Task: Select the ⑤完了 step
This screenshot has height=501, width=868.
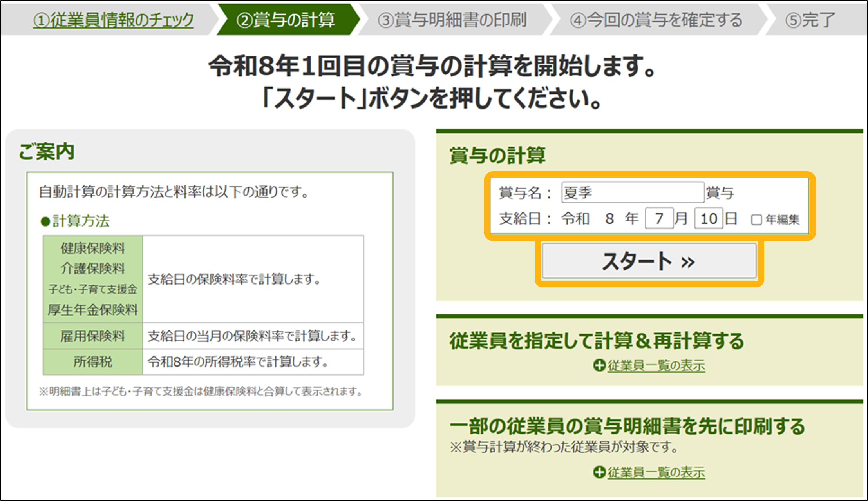Action: coord(810,20)
